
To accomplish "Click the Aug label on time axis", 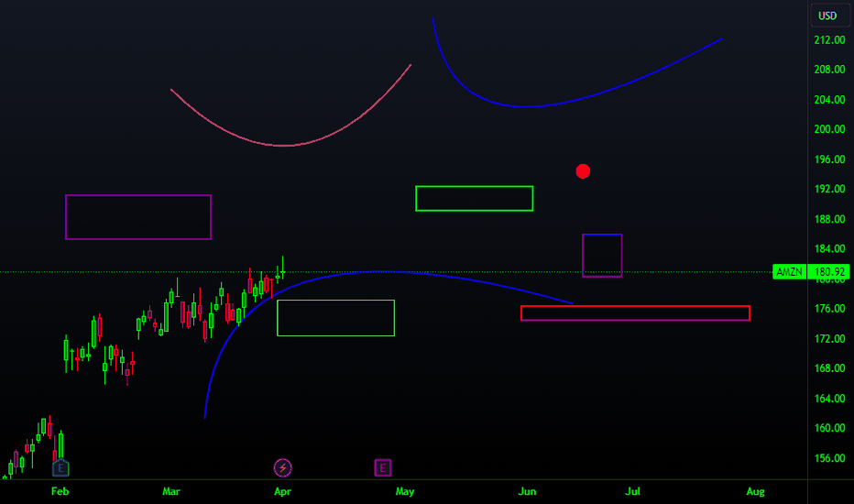I will tap(755, 491).
